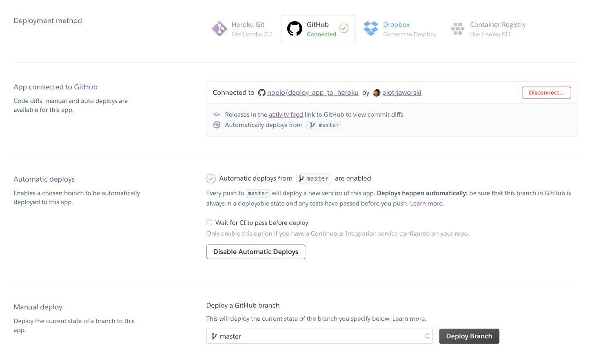Click the App connected to GitHub heading
This screenshot has width=612, height=364.
[x=55, y=87]
